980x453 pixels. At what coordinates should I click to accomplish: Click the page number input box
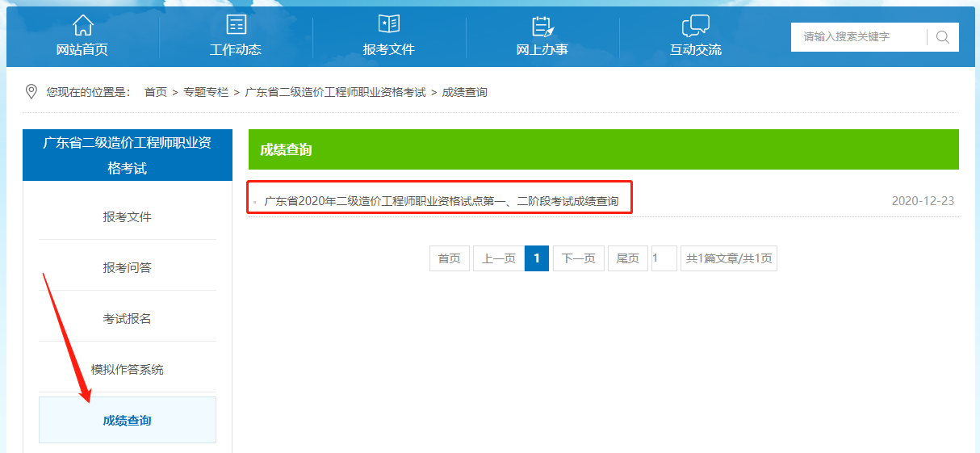[664, 258]
